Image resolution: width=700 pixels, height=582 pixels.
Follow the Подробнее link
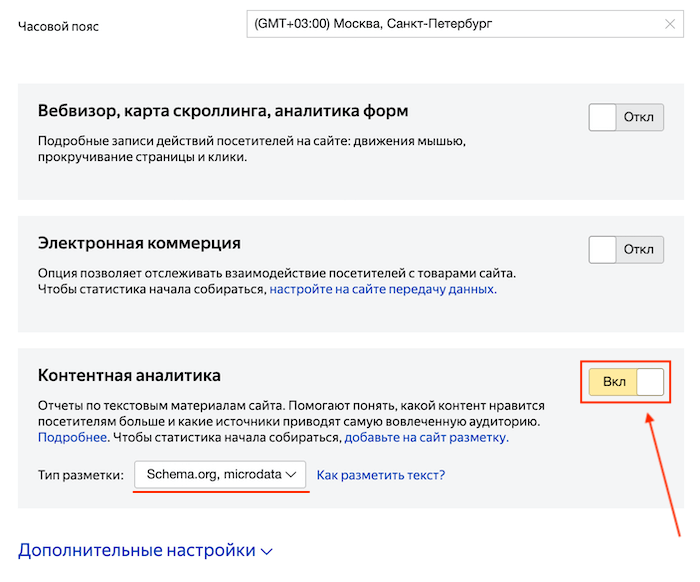(72, 438)
